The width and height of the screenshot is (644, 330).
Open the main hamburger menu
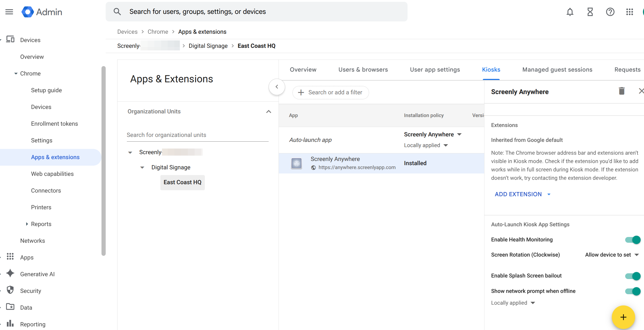tap(9, 12)
